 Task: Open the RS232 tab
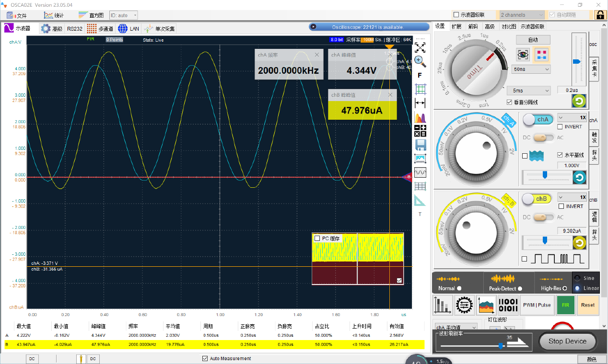coord(74,29)
